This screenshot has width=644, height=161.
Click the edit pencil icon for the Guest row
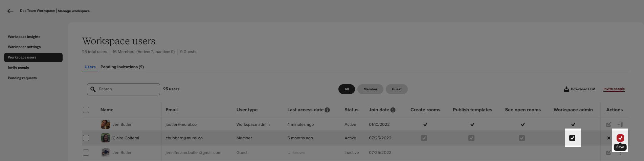[x=609, y=153]
